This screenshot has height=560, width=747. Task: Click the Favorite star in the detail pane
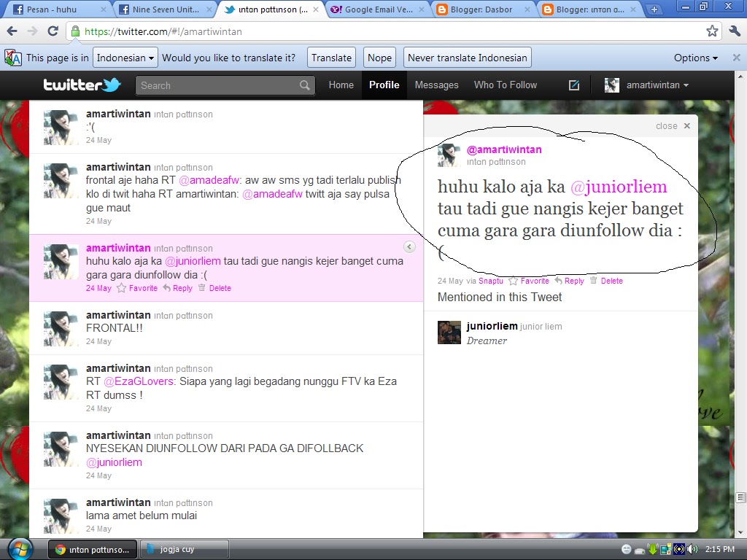(x=513, y=281)
